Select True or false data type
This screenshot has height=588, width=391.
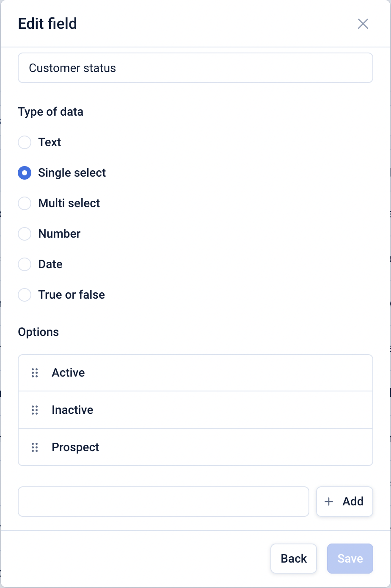coord(25,295)
